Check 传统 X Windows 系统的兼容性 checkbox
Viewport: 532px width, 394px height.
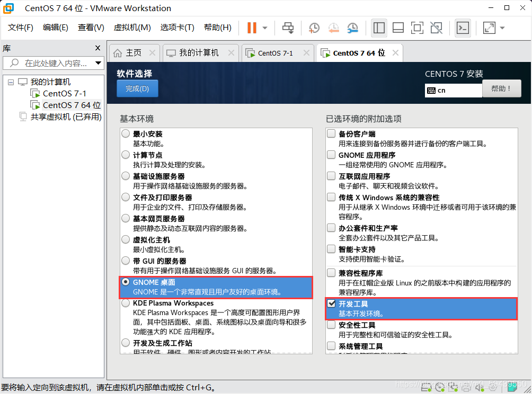[331, 197]
